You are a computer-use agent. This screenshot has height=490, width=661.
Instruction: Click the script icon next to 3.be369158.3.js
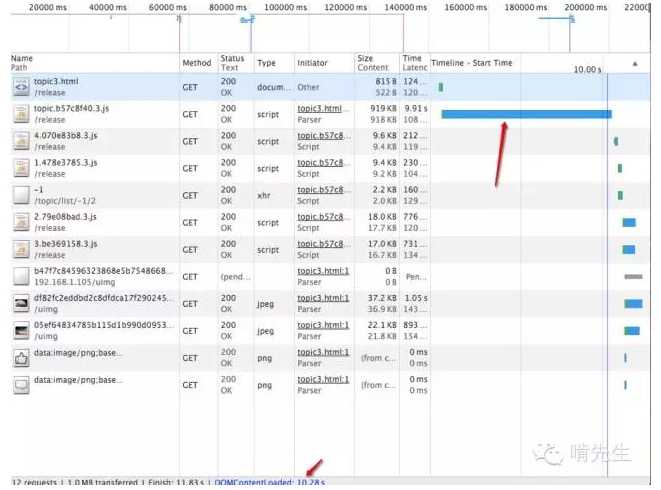coord(21,249)
